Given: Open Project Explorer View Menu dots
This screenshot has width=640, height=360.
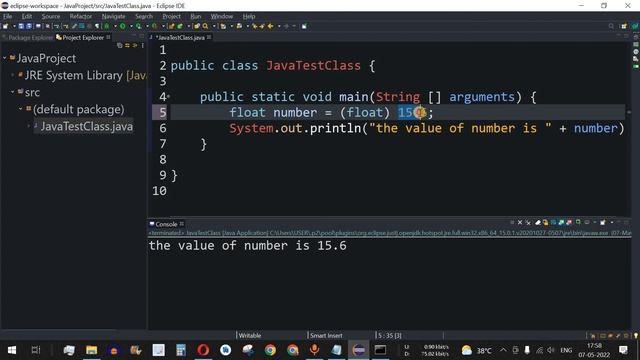Looking at the screenshot, I should (x=142, y=45).
